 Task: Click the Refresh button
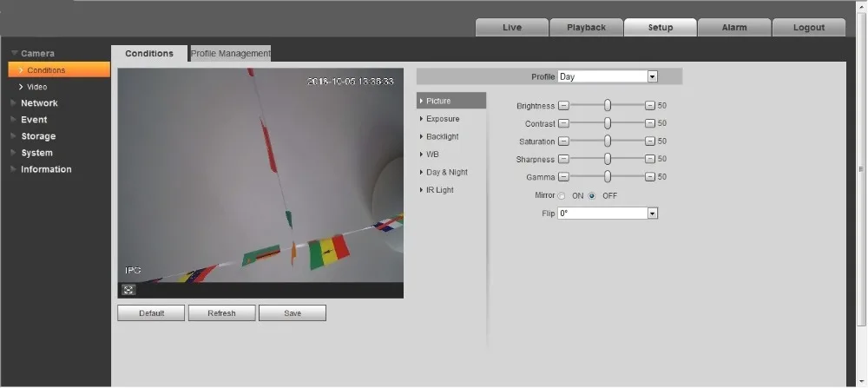point(221,313)
